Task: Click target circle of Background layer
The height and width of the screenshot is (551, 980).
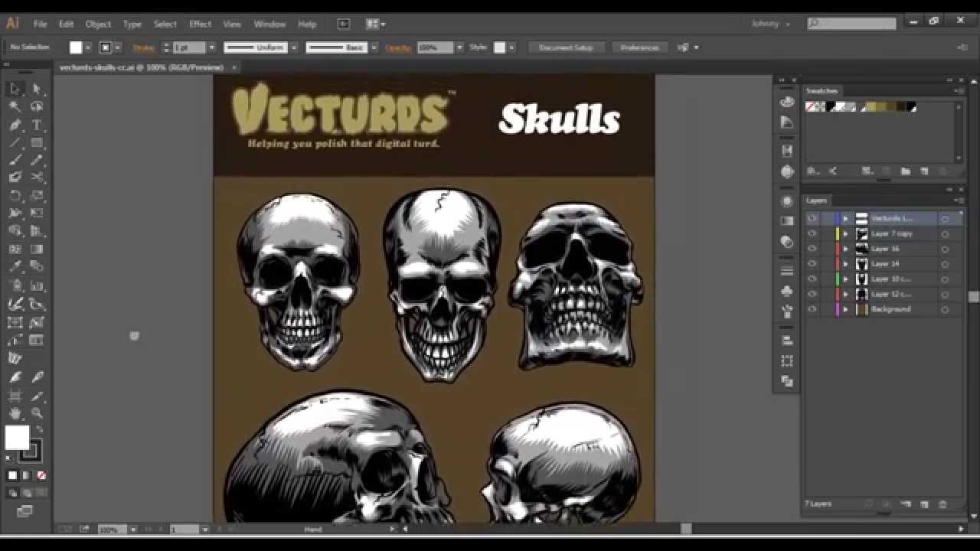Action: point(945,310)
